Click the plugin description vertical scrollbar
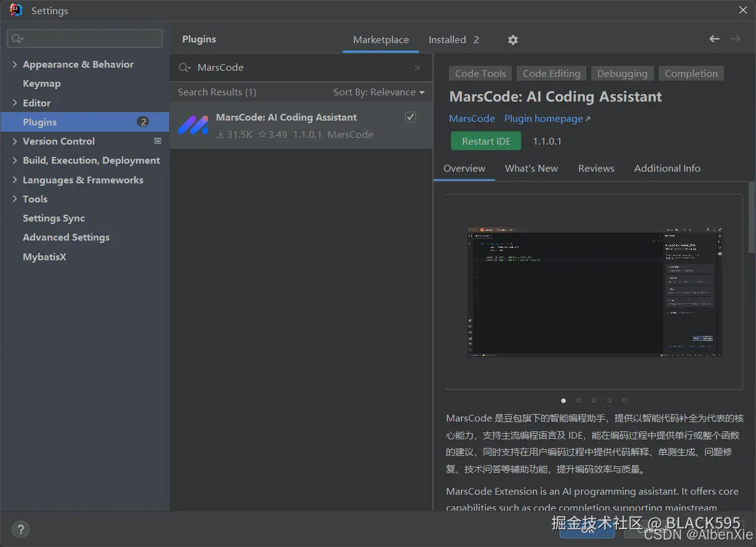756x547 pixels. pos(751,217)
